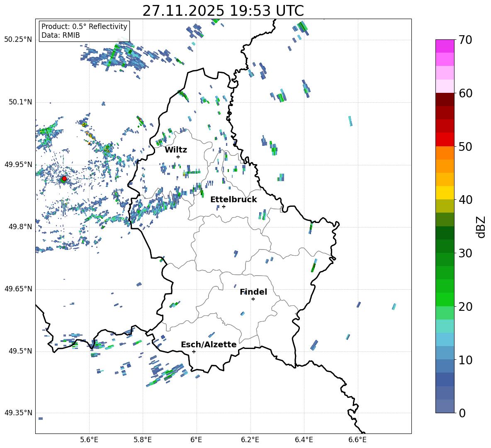Click the 50.25°N latitude tick label
The width and height of the screenshot is (491, 448).
click(18, 40)
